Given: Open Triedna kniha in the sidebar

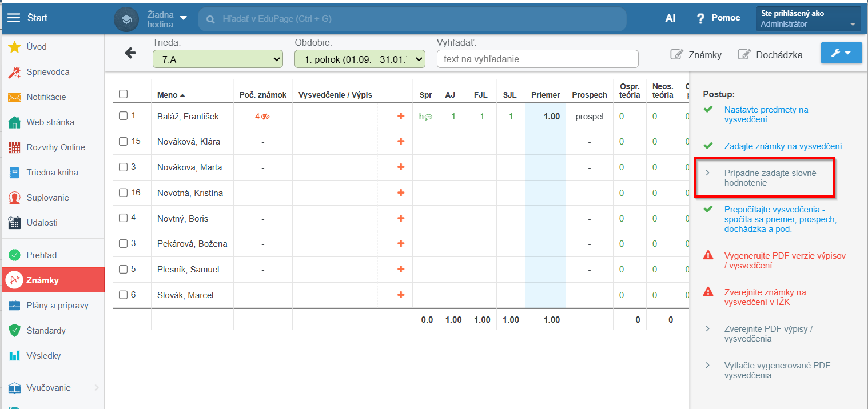Looking at the screenshot, I should [52, 173].
